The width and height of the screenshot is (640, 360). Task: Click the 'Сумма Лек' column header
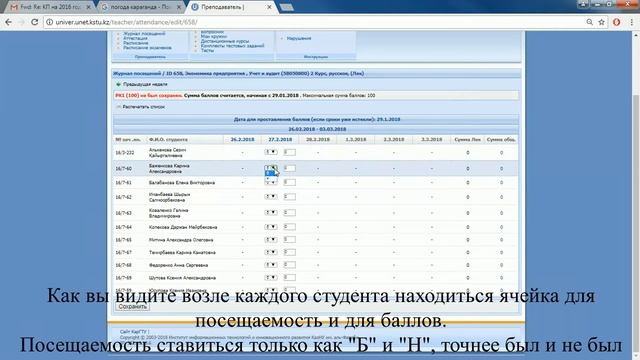pyautogui.click(x=467, y=140)
